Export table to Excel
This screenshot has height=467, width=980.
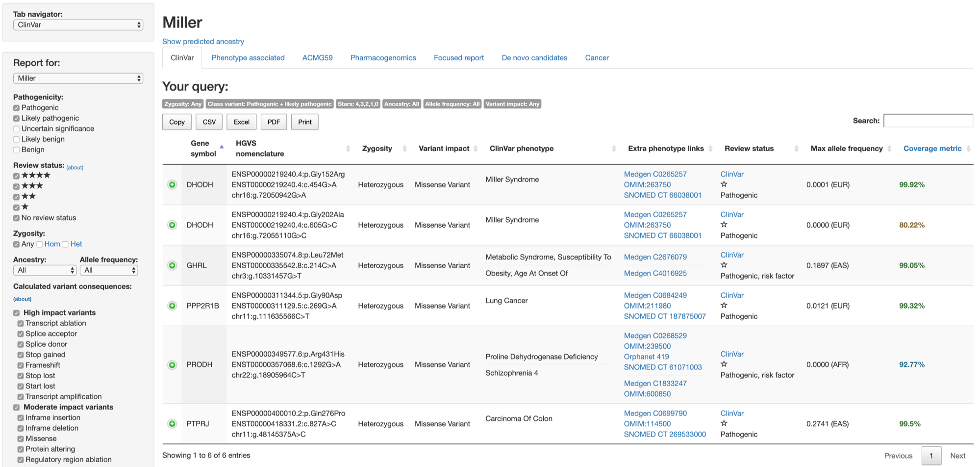pyautogui.click(x=242, y=122)
